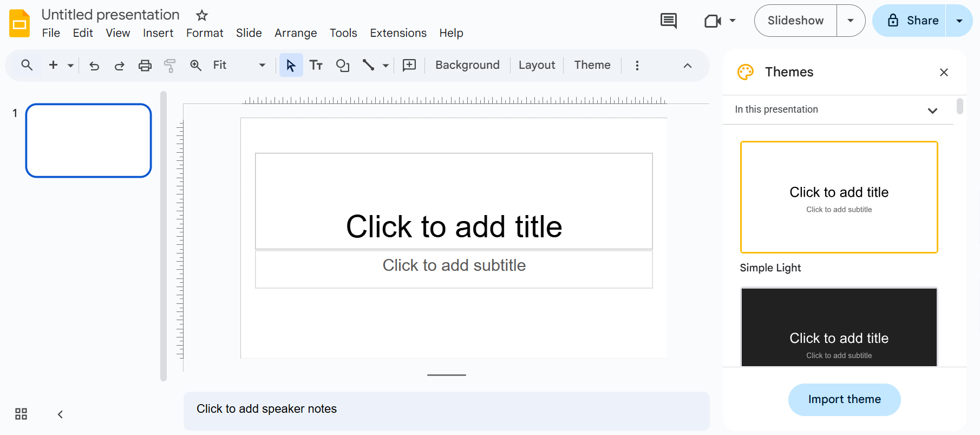Star the Untitled presentation

pyautogui.click(x=202, y=15)
